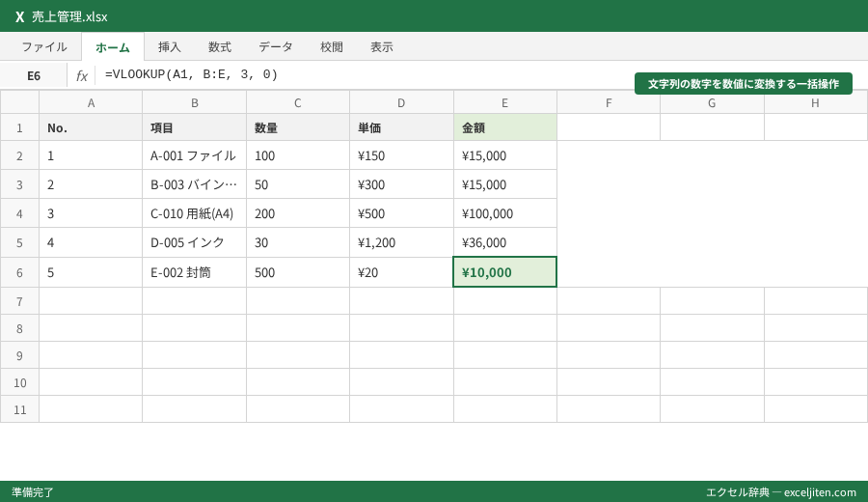The width and height of the screenshot is (868, 502).
Task: Select row 5 header
Action: tap(19, 242)
